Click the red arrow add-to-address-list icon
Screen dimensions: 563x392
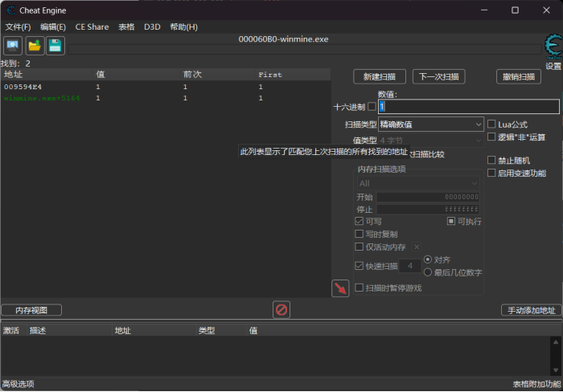[340, 288]
